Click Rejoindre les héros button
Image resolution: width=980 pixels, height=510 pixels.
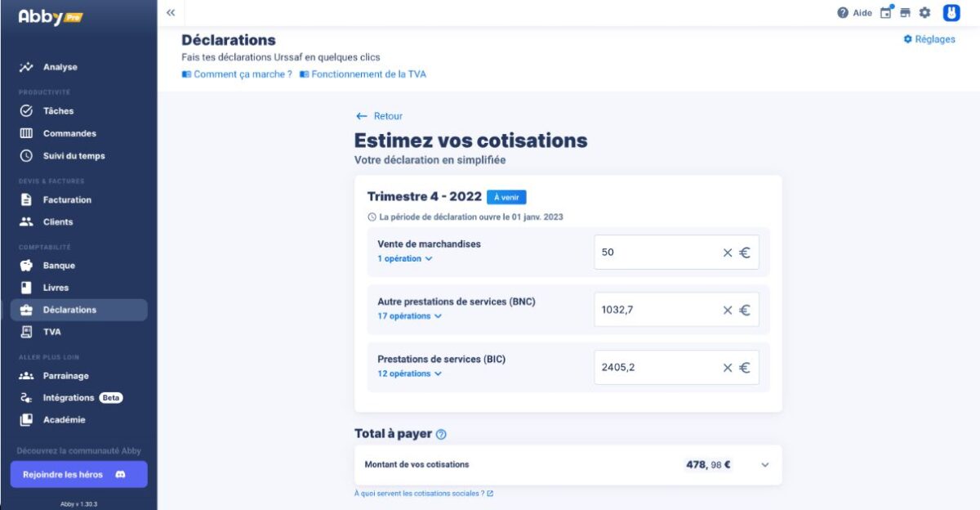[78, 474]
